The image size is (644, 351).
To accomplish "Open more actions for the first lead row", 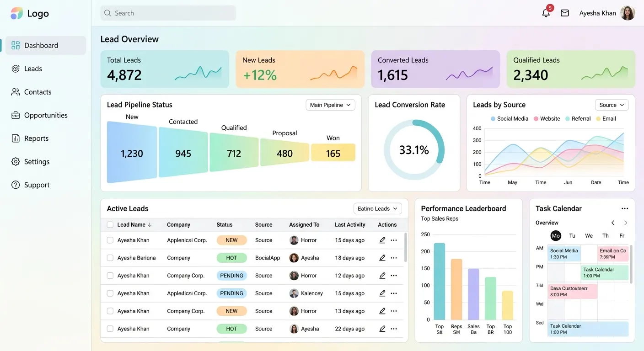I will [x=394, y=240].
